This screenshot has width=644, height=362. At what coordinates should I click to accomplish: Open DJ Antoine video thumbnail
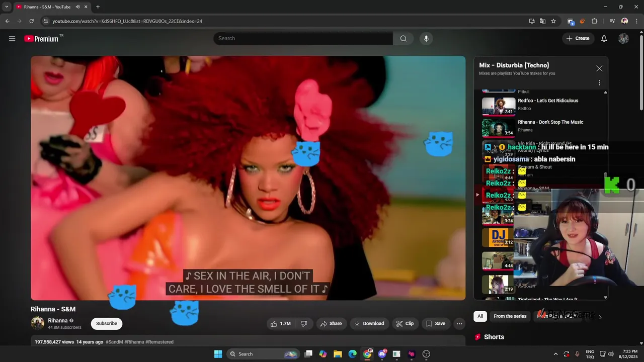point(498,238)
